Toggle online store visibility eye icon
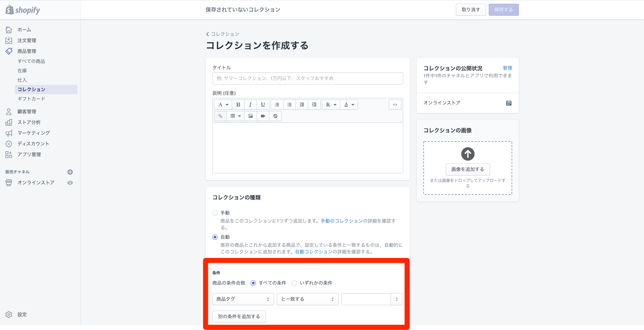Screen dimensions: 644x330 coord(70,183)
